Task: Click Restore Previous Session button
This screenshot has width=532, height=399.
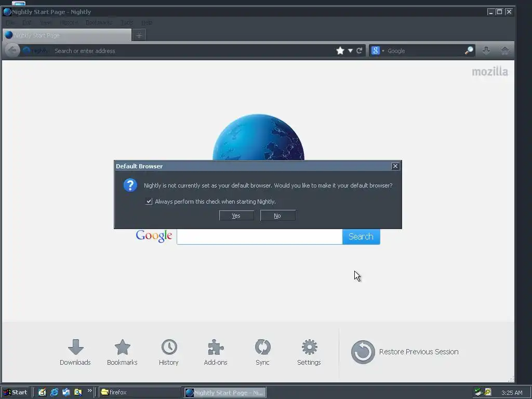Action: (405, 352)
